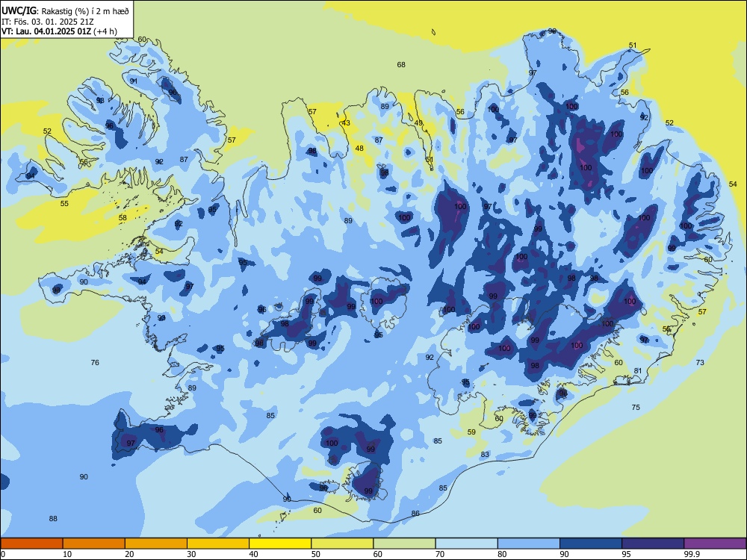
Task: Click the humidity value 48 in the north
Action: [x=359, y=148]
